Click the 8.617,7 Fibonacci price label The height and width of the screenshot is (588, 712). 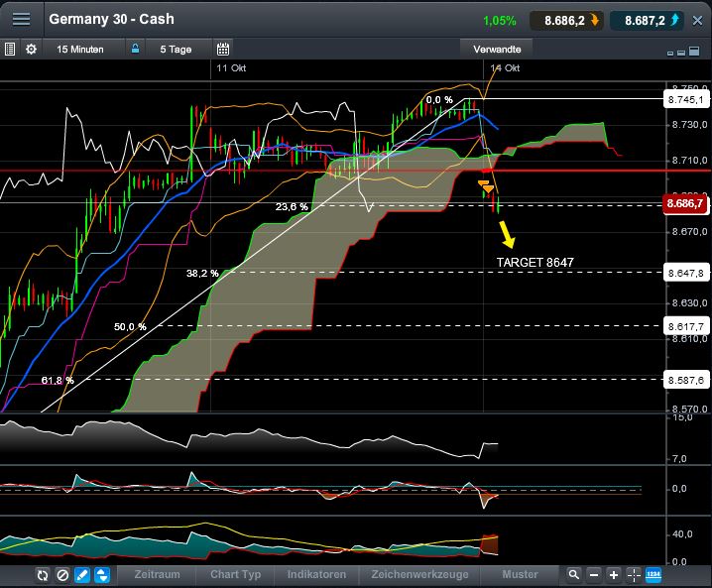click(x=686, y=326)
